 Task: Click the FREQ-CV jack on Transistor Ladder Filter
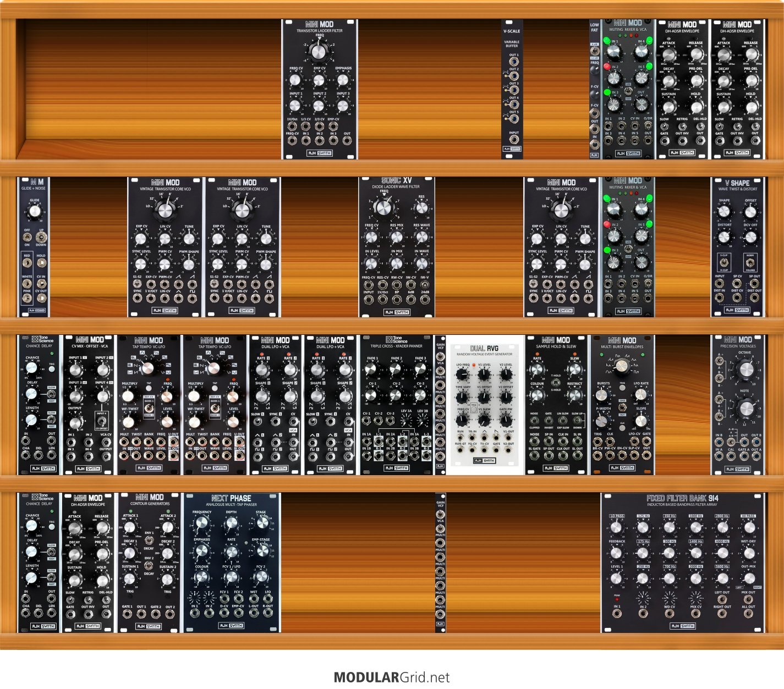click(292, 141)
